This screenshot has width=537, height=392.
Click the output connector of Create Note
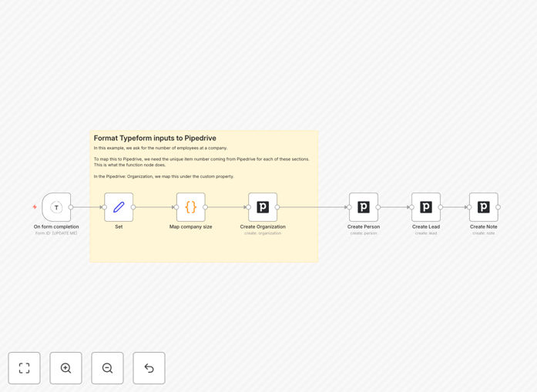[x=498, y=207]
